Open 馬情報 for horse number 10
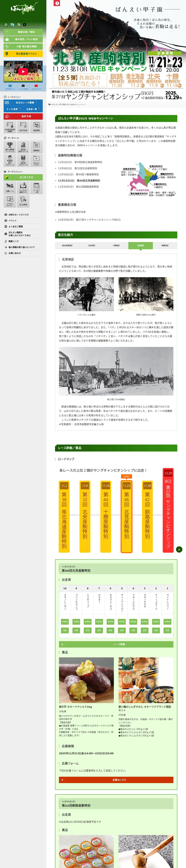The width and height of the screenshot is (186, 868). coord(65,622)
